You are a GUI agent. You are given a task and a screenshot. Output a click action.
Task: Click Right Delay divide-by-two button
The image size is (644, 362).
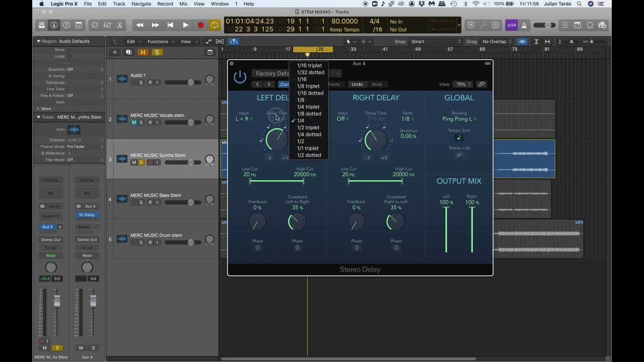[x=369, y=158]
